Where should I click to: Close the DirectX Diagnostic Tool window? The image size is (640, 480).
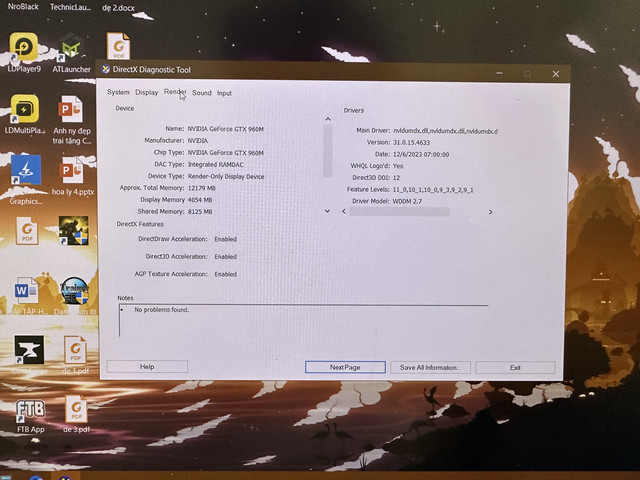click(556, 74)
